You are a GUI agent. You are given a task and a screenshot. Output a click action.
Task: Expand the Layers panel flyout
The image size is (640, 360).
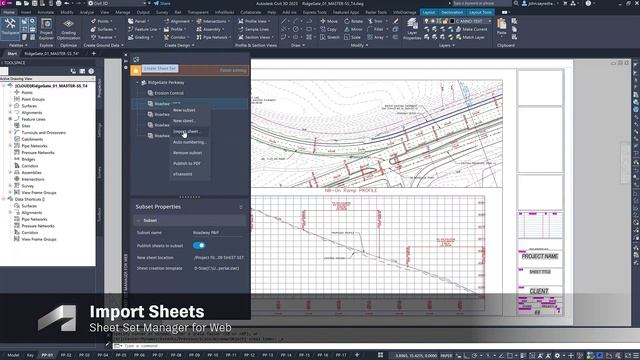point(447,45)
